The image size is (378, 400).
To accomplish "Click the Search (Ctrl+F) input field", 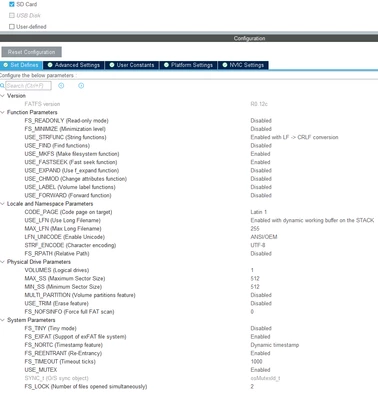I will click(x=28, y=86).
